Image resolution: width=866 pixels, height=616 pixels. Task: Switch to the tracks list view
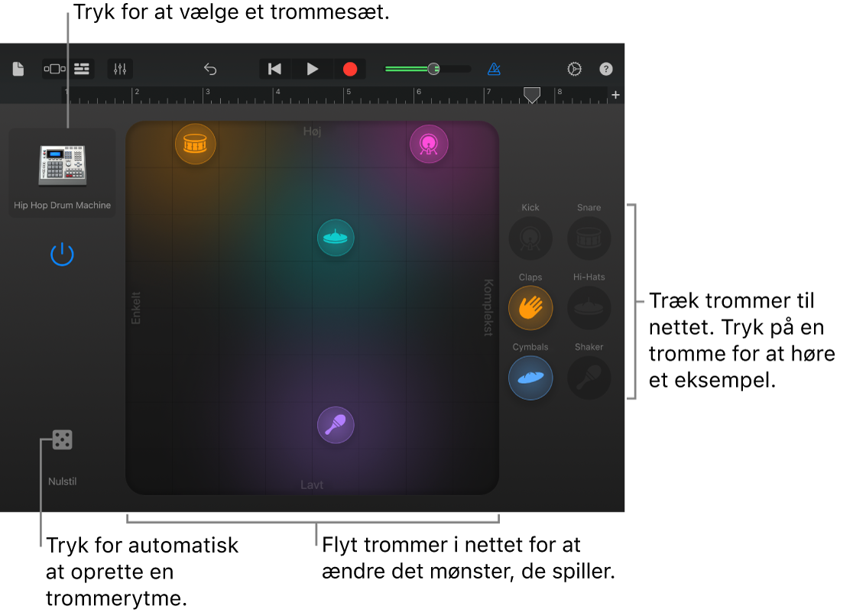[x=80, y=69]
